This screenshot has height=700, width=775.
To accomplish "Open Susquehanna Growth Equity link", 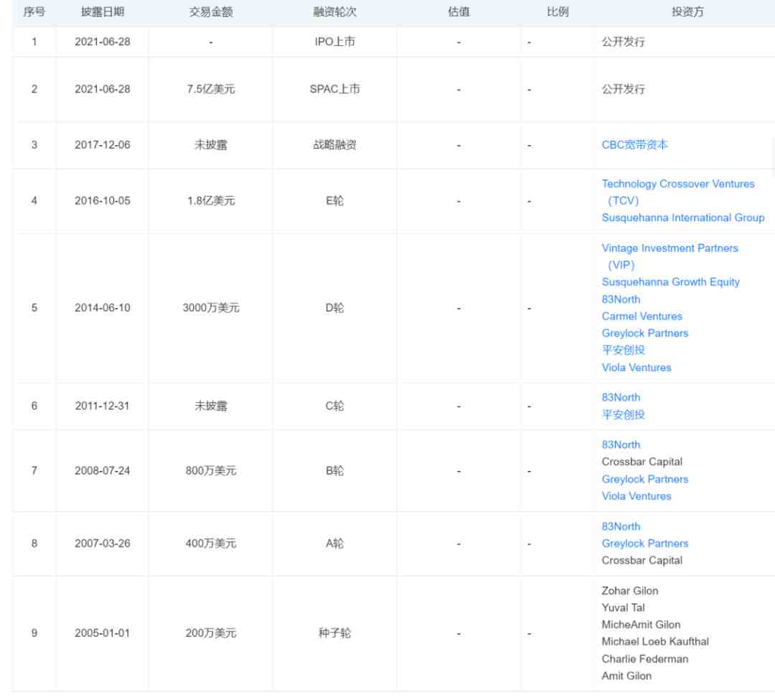I will point(670,281).
